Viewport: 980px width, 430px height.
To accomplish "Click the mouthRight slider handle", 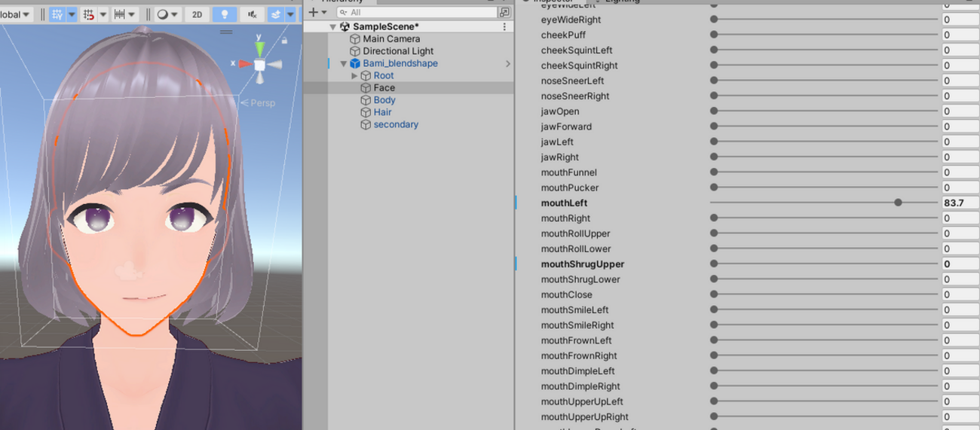I will pos(714,218).
